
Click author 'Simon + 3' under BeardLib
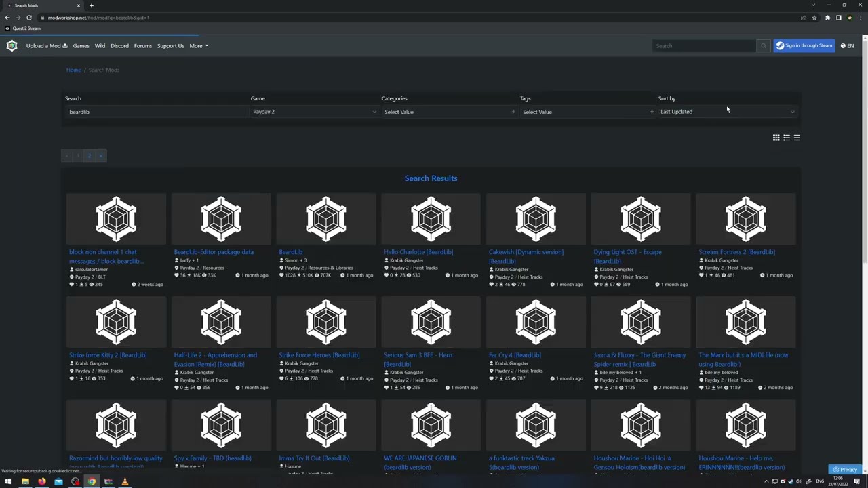pos(295,260)
